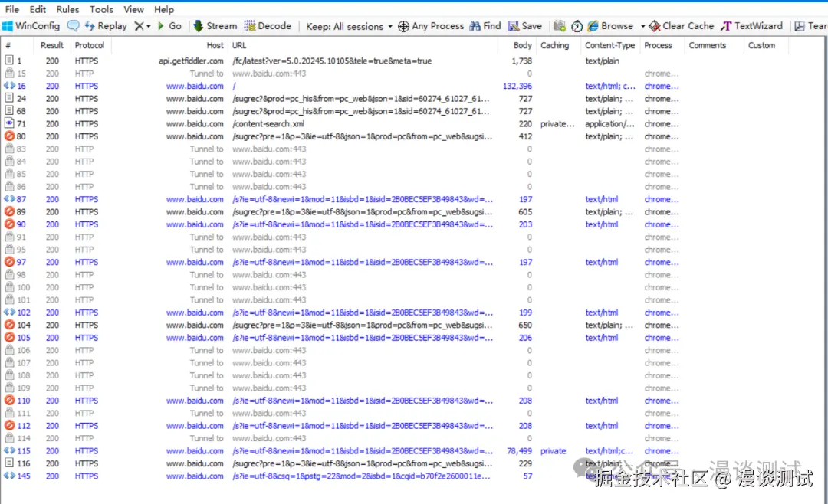The height and width of the screenshot is (504, 828).
Task: Click the Tearoff toolbar button
Action: coord(811,26)
